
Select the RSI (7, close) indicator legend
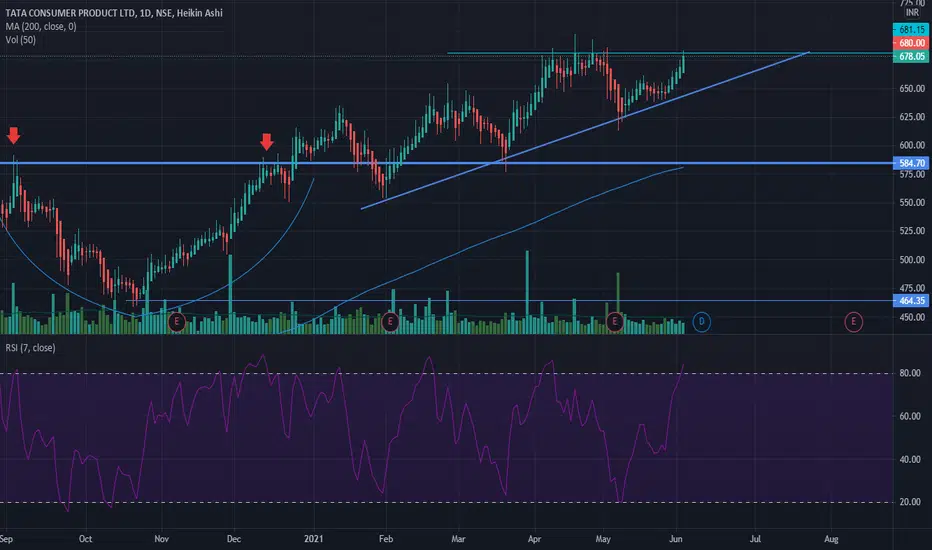coord(30,348)
